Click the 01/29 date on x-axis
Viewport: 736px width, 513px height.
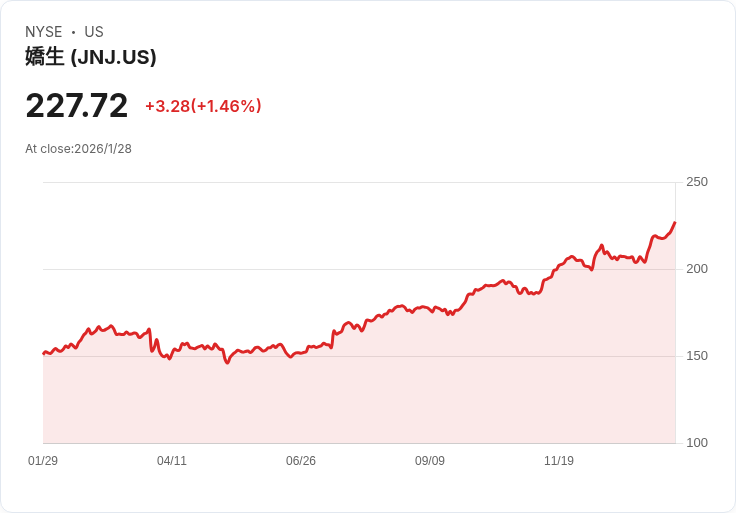[43, 461]
